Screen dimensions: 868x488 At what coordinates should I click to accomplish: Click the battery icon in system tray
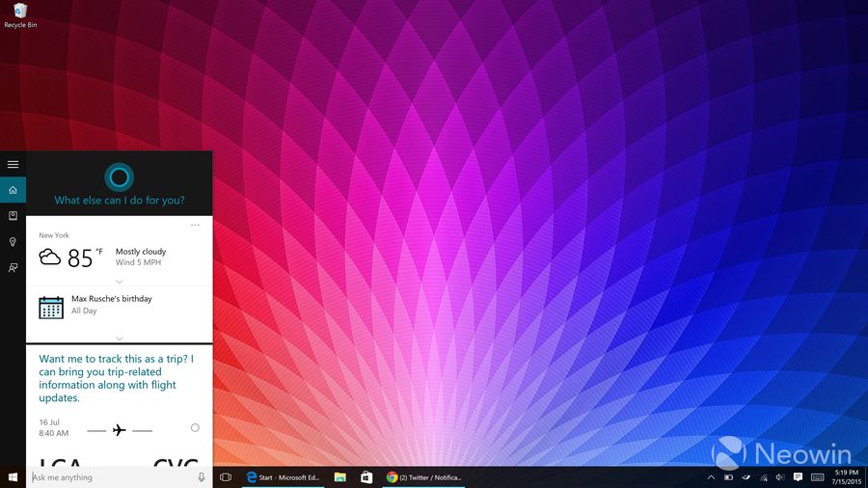728,477
